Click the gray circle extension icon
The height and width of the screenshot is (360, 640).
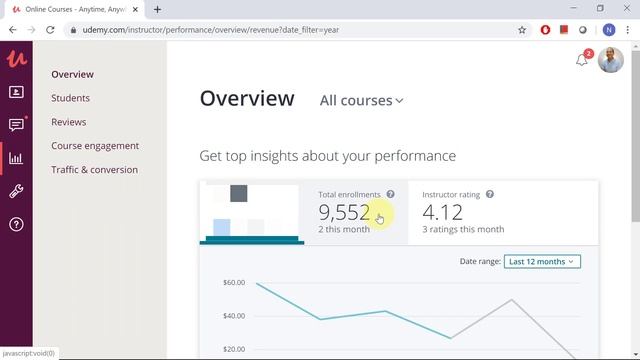point(583,30)
